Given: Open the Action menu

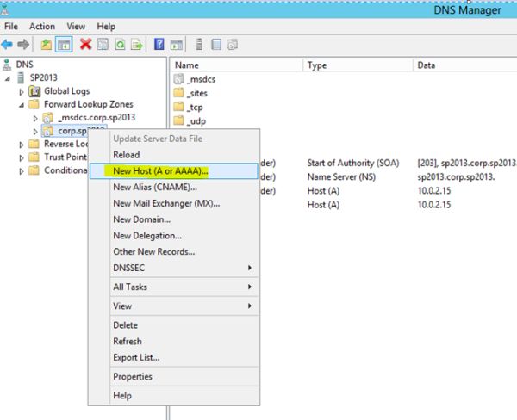Looking at the screenshot, I should coord(42,27).
